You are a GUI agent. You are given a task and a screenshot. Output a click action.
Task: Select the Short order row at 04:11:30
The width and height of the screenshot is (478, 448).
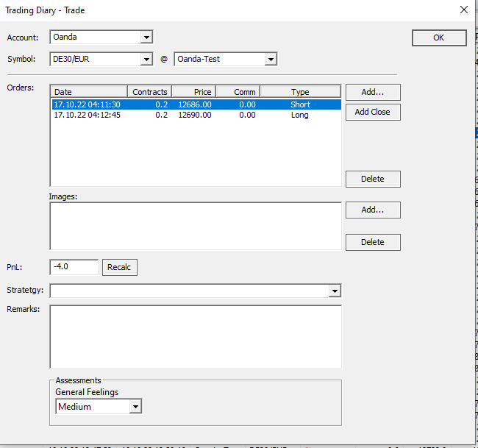[196, 104]
